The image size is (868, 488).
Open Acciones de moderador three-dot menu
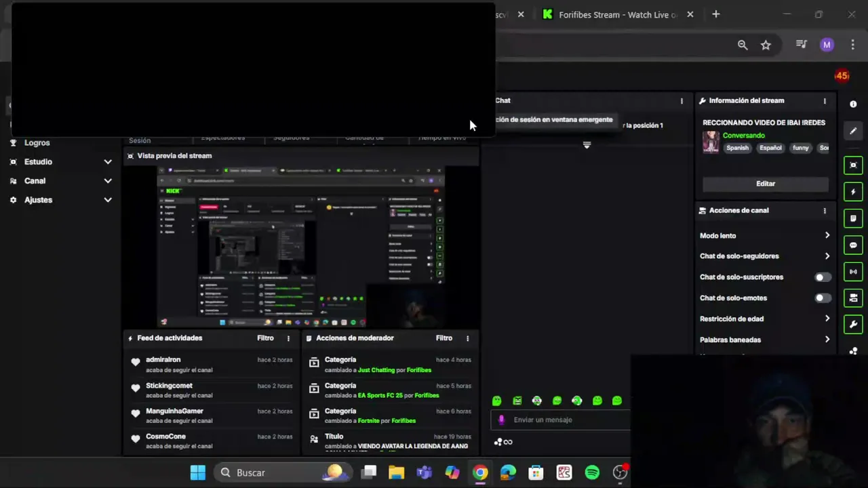coord(467,338)
